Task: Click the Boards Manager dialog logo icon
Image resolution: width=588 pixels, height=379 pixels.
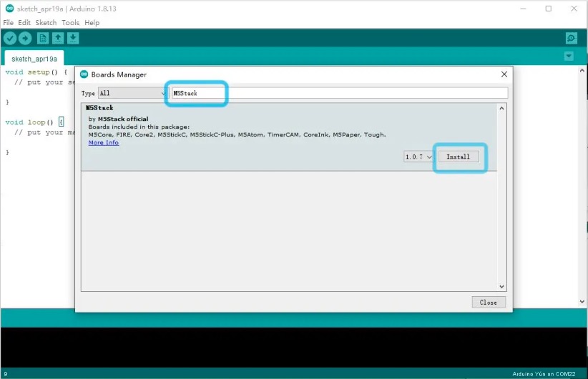Action: coord(84,74)
